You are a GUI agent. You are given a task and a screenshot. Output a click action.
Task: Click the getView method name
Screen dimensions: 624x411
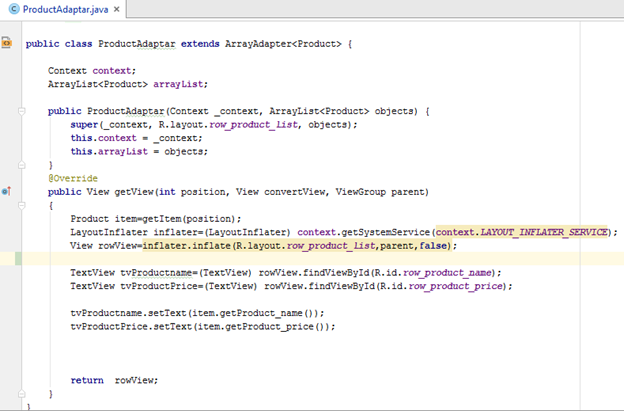point(134,192)
